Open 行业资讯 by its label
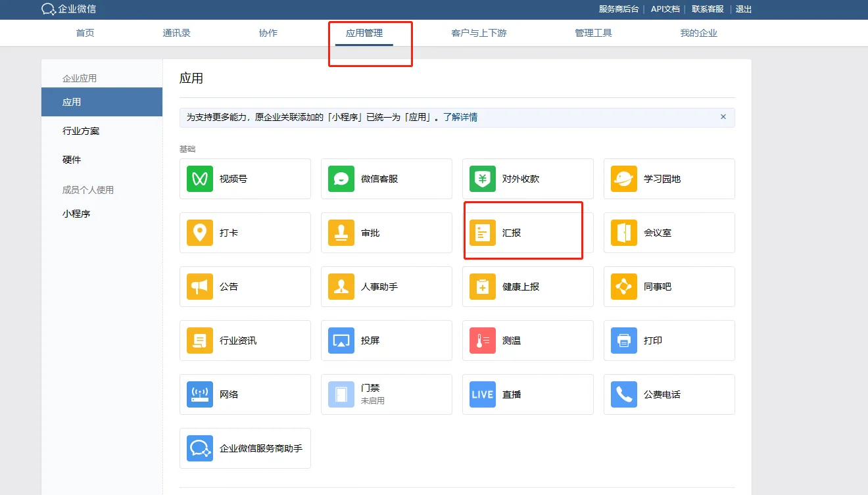The height and width of the screenshot is (495, 868). (x=238, y=341)
